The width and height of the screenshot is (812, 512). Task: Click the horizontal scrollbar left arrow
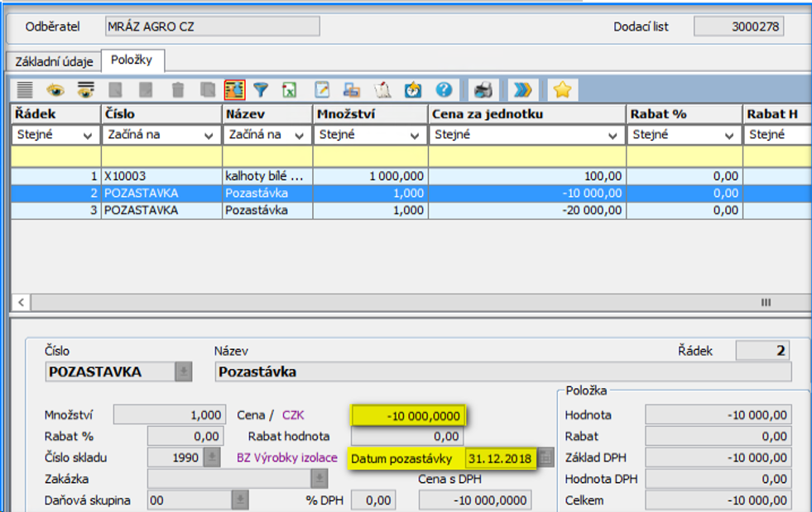click(x=19, y=302)
